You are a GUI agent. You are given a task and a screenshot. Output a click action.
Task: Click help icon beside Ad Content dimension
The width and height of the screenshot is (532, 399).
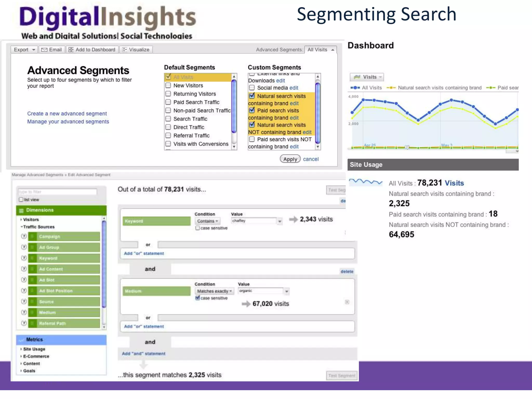(x=24, y=269)
